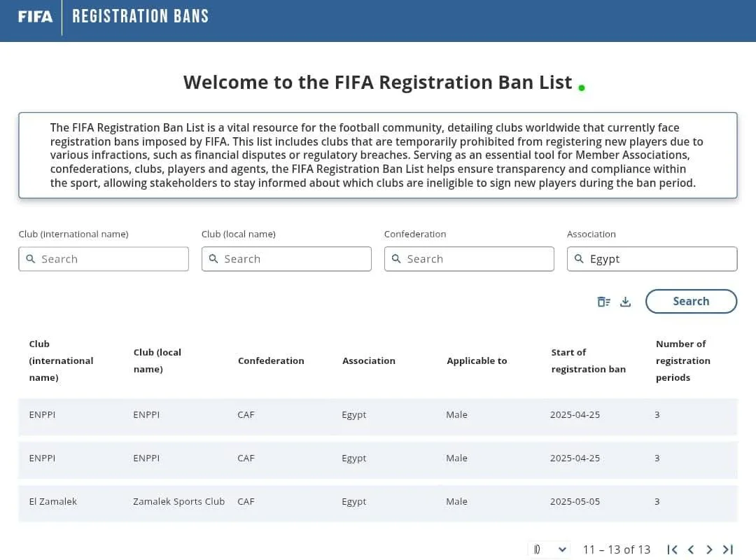Click the Association column header

click(369, 360)
